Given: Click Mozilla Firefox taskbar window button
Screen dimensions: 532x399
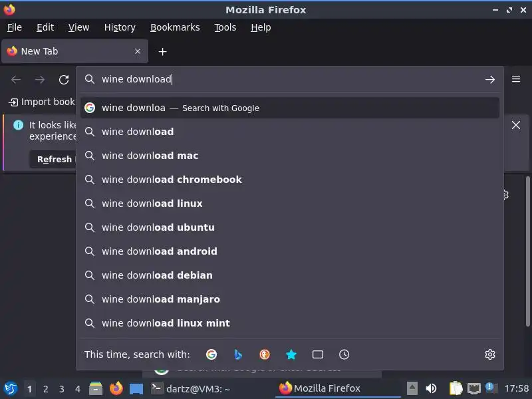Looking at the screenshot, I should [338, 388].
